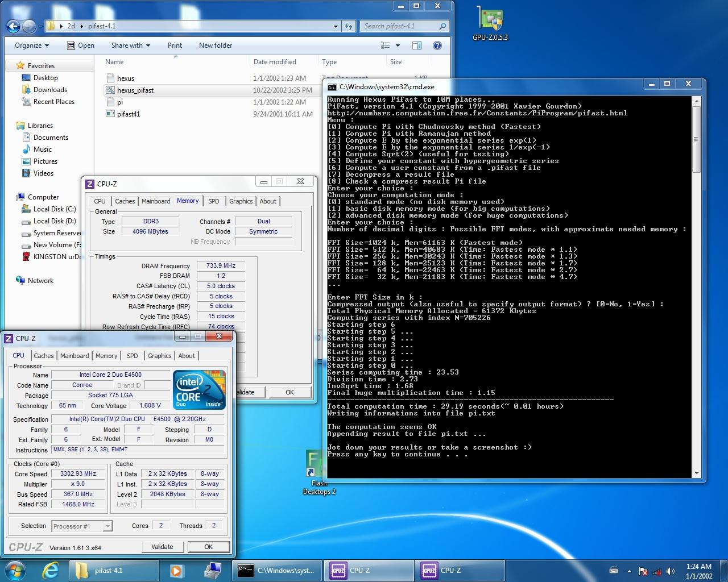Switch to Mainboard tab in front CPU-Z
Viewport: 728px width, 582px height.
click(x=75, y=356)
